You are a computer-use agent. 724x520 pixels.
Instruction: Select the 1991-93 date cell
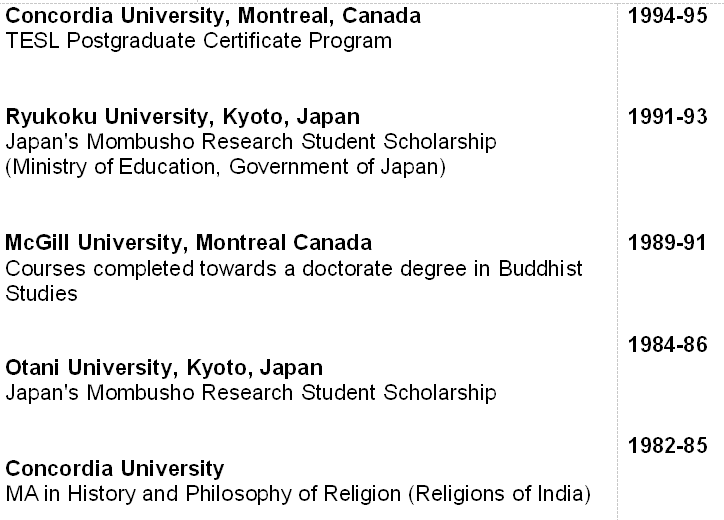(667, 117)
